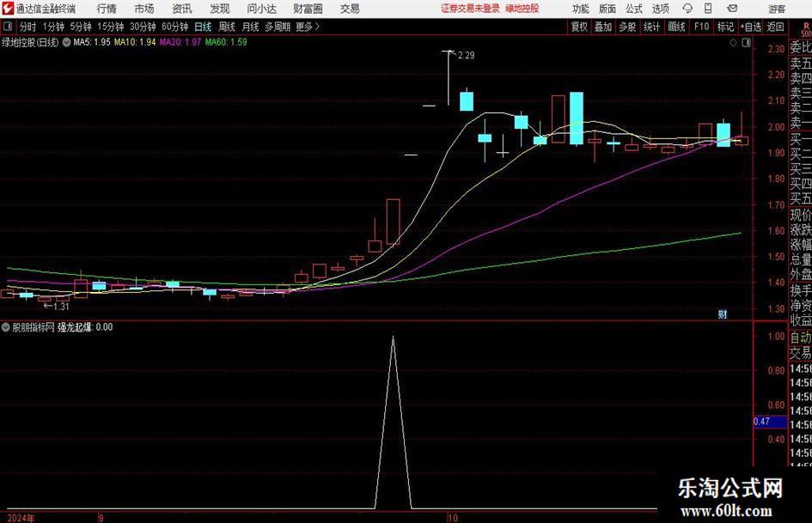Click the blue 财 marker on the chart

point(723,314)
